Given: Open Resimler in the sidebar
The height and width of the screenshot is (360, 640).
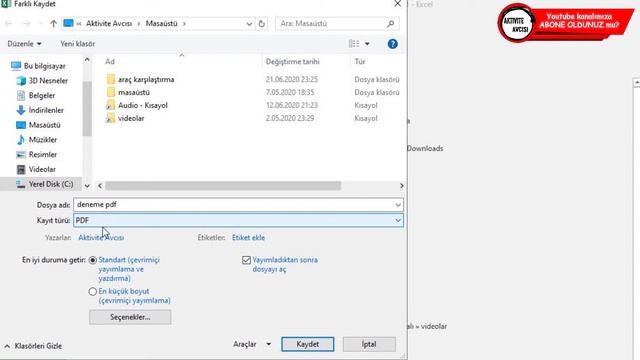Looking at the screenshot, I should (36, 155).
